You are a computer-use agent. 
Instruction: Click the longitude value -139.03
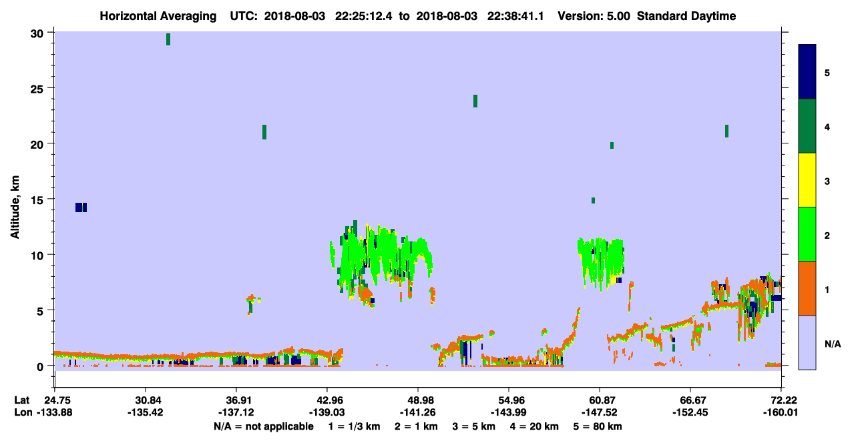point(327,413)
